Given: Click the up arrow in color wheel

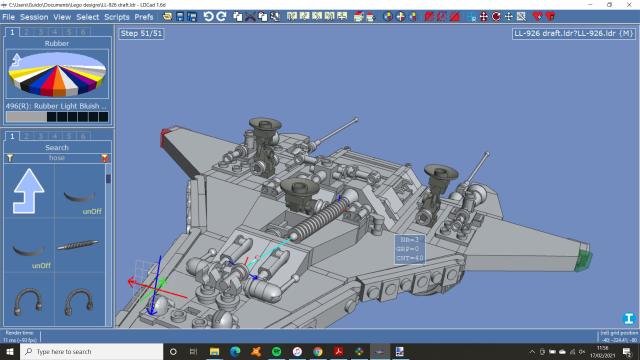Looking at the screenshot, I should click(x=16, y=60).
